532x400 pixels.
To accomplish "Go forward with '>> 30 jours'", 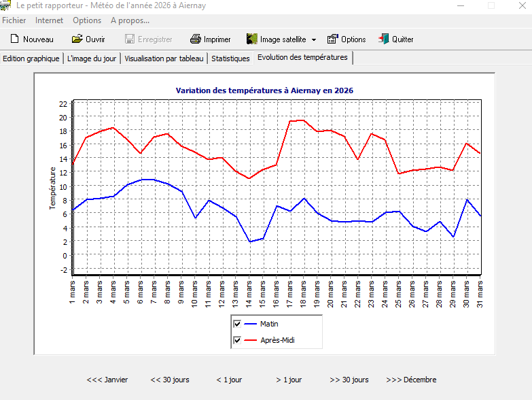I will coord(349,380).
